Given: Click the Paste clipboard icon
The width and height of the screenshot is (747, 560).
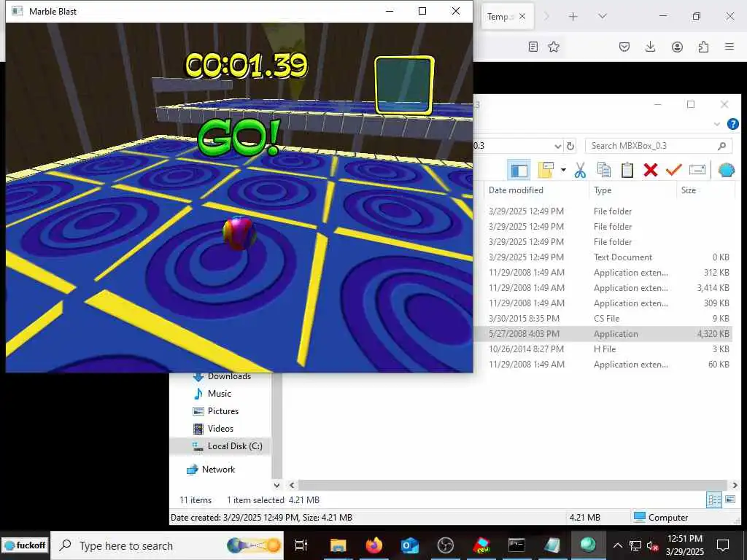Looking at the screenshot, I should (x=627, y=170).
